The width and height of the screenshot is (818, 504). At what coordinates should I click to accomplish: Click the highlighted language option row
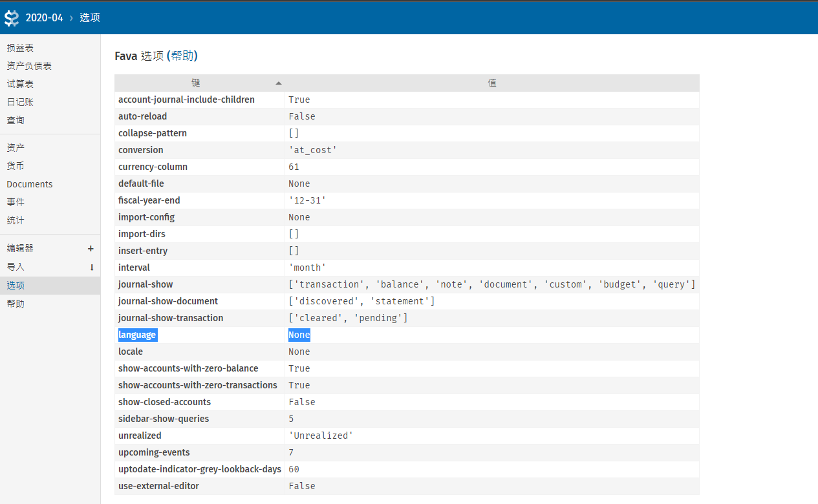pyautogui.click(x=138, y=334)
